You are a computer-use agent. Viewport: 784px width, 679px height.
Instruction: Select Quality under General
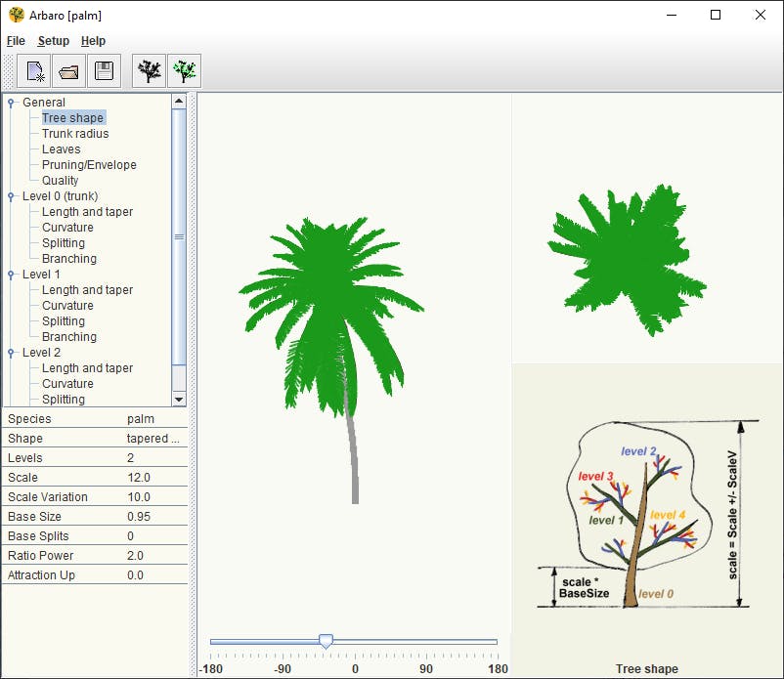click(x=61, y=181)
